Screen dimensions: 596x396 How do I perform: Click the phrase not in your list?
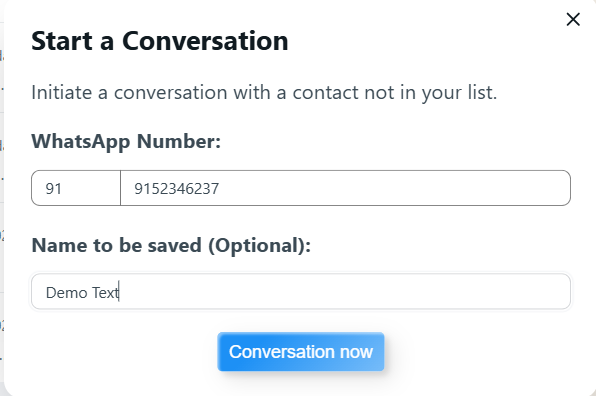click(x=431, y=92)
